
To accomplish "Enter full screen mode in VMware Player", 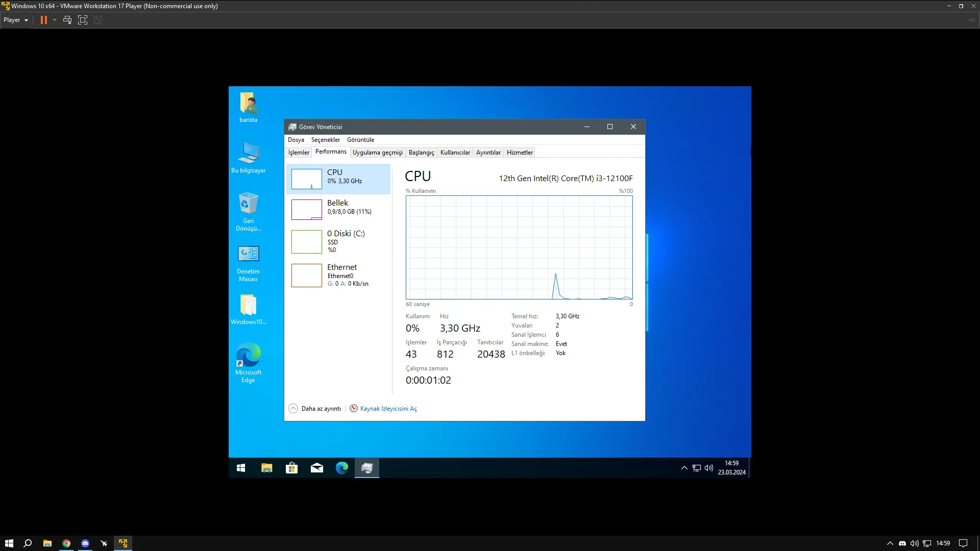I will pyautogui.click(x=83, y=20).
